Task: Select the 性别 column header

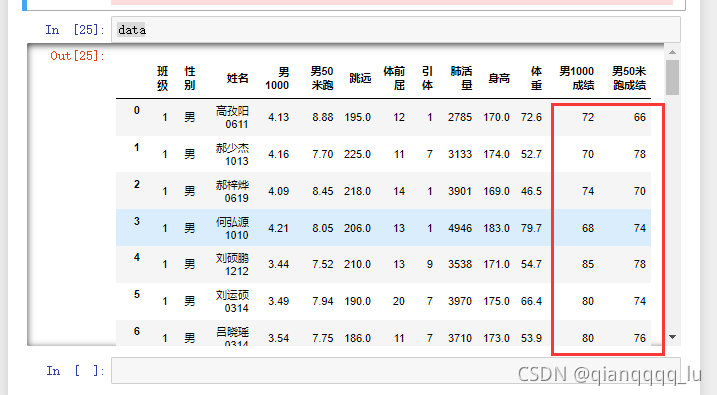Action: 190,78
